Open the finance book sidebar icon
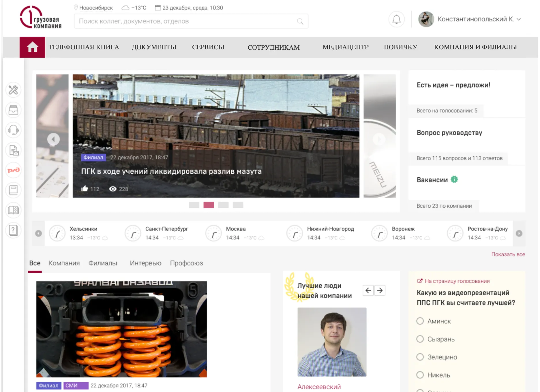Screen dimensions: 540x392 pos(13,210)
